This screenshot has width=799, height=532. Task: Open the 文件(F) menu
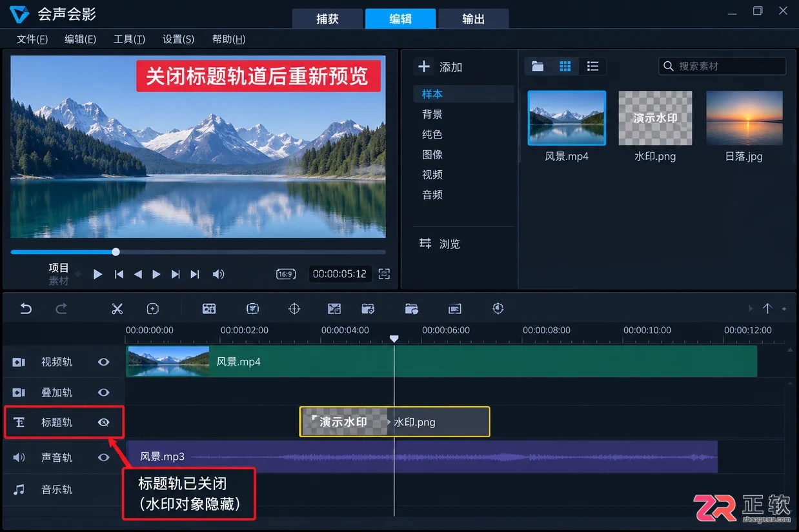(x=32, y=39)
